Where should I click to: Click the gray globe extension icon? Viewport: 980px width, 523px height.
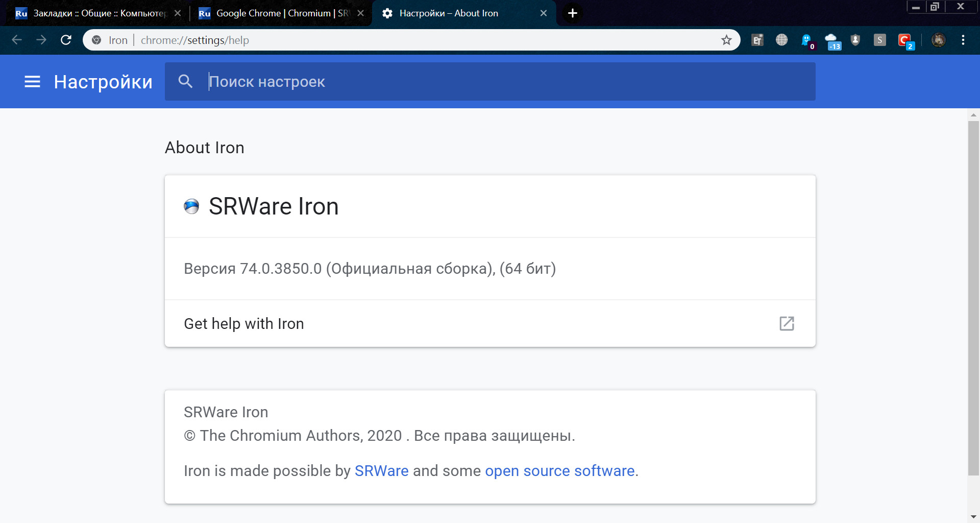pos(781,40)
